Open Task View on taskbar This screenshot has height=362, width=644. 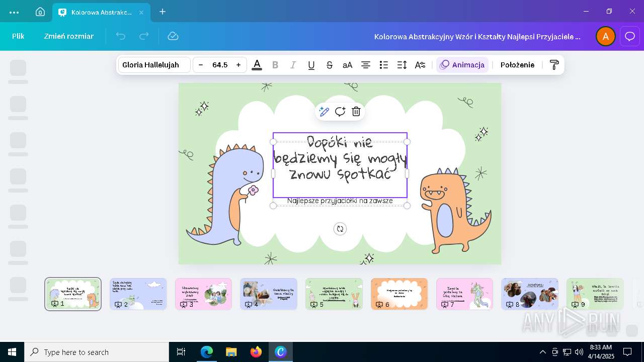tap(181, 352)
